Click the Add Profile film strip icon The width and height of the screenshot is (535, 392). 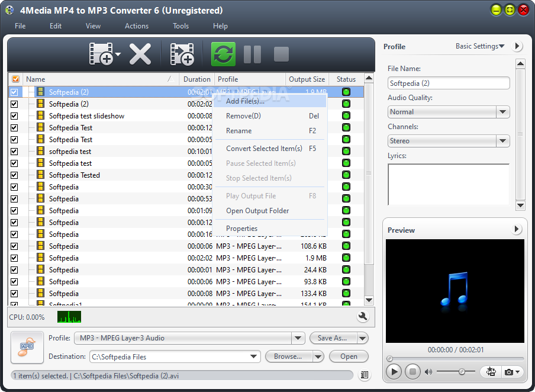182,54
